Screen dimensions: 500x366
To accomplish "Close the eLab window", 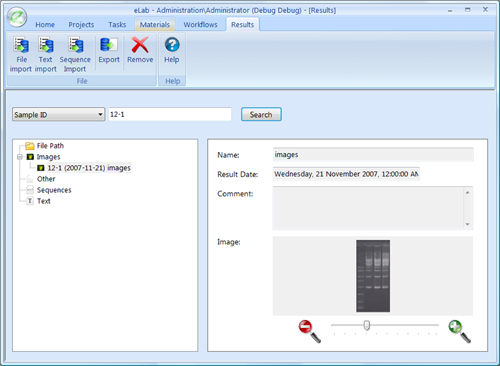I will (485, 10).
